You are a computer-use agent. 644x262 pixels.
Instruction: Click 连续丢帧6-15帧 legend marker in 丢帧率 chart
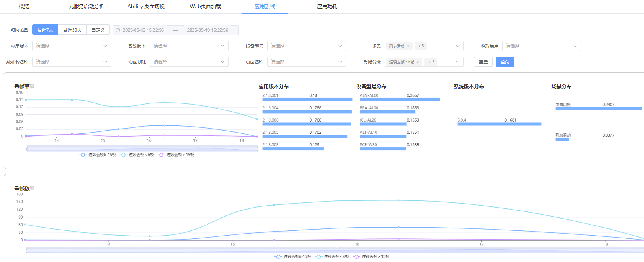(83, 155)
